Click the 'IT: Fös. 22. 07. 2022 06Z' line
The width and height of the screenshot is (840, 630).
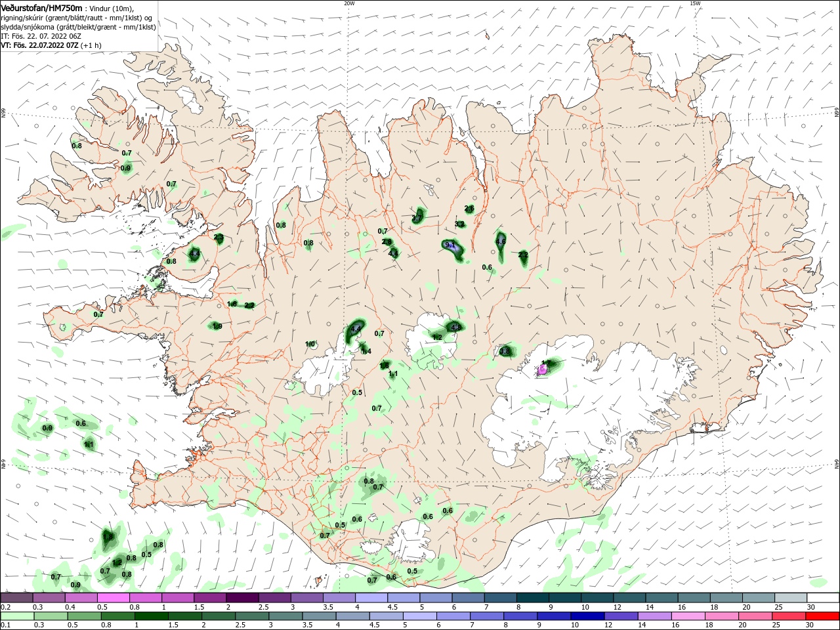(x=41, y=36)
